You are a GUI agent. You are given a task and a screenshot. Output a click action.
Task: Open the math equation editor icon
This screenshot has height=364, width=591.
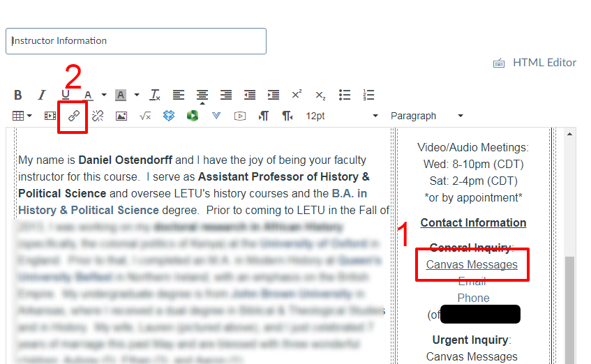145,116
